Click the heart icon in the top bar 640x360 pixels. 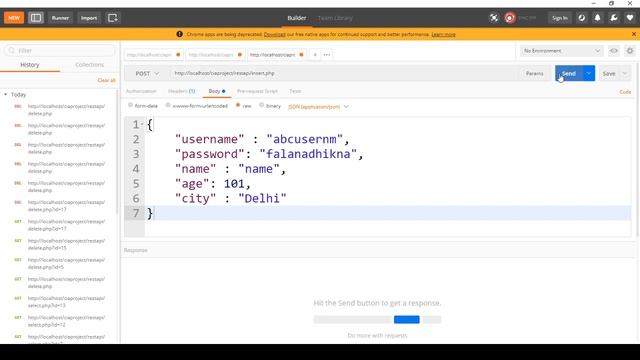pos(630,18)
